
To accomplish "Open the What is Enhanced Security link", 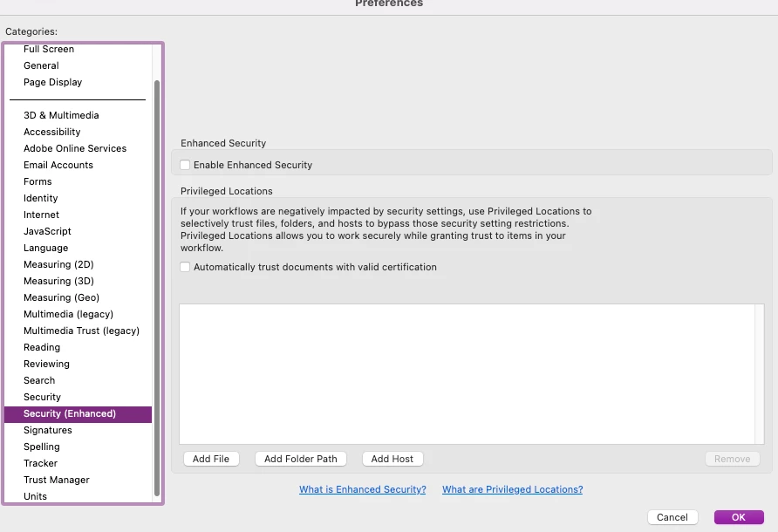I will [363, 489].
